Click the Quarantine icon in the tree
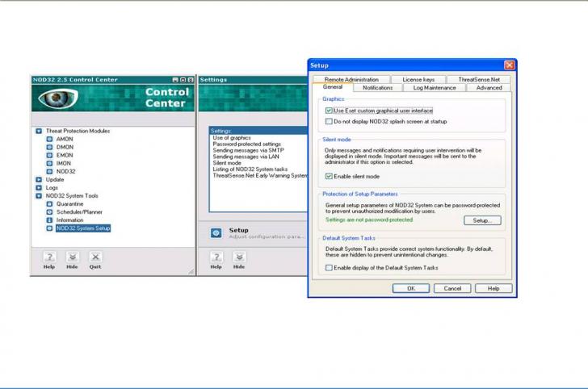 pos(49,204)
